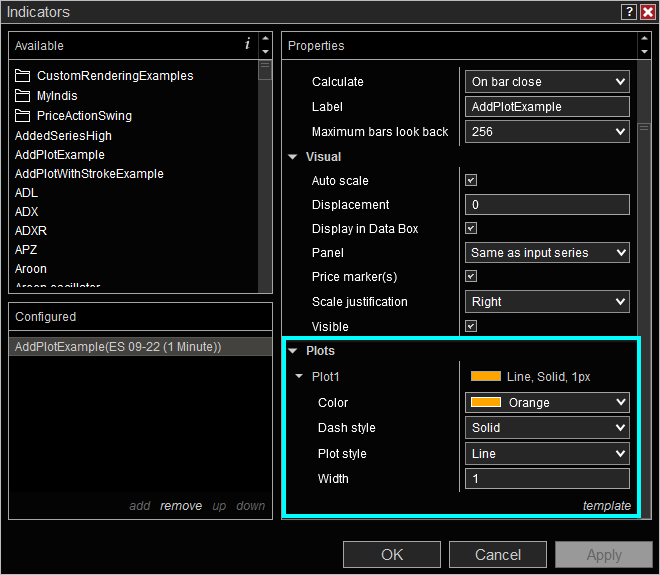Toggle the Auto scale checkbox

(471, 181)
